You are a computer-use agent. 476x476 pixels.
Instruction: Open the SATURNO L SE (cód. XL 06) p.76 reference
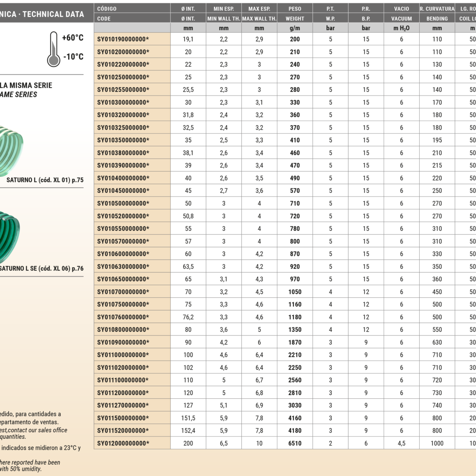pos(41,268)
